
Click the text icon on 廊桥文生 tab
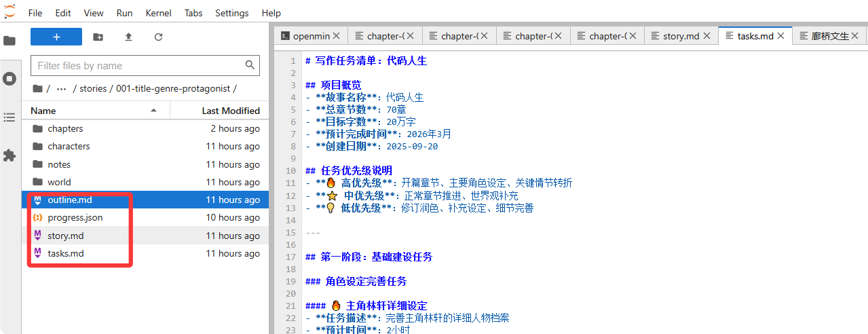pyautogui.click(x=804, y=36)
